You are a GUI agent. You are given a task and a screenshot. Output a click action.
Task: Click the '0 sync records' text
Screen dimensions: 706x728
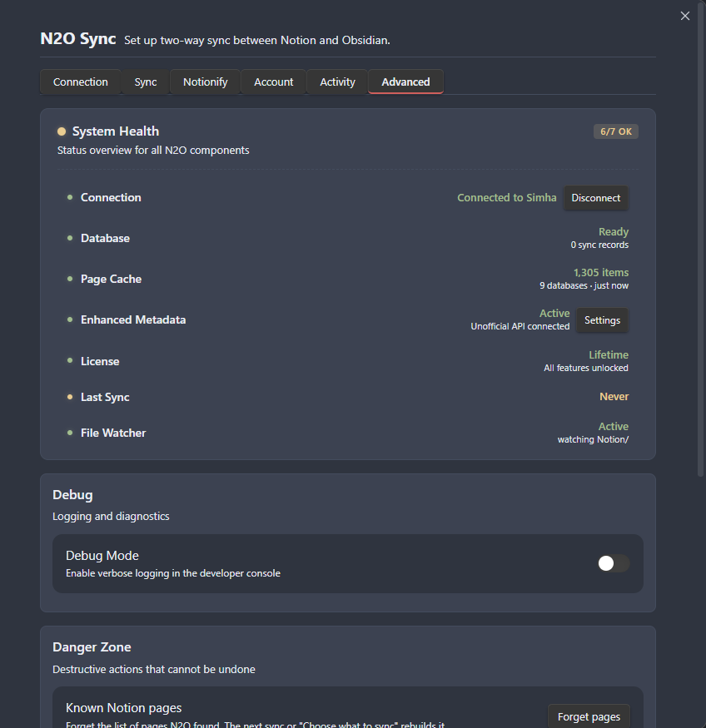pyautogui.click(x=599, y=245)
